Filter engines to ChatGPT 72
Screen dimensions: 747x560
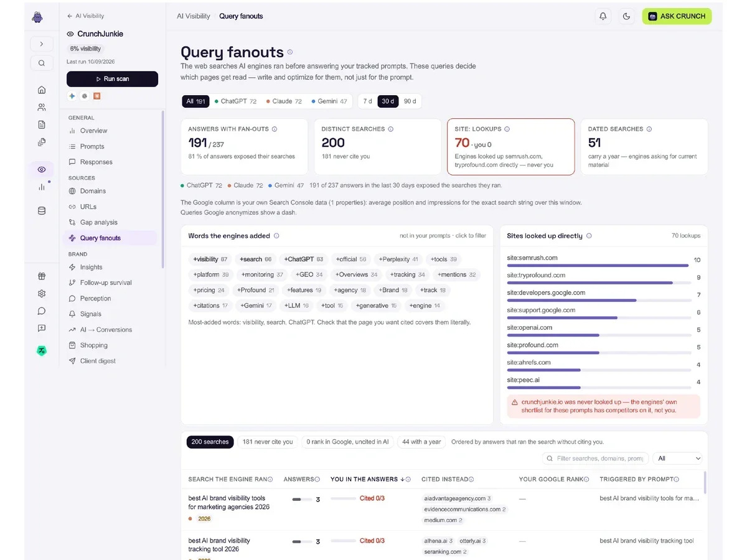pyautogui.click(x=235, y=101)
